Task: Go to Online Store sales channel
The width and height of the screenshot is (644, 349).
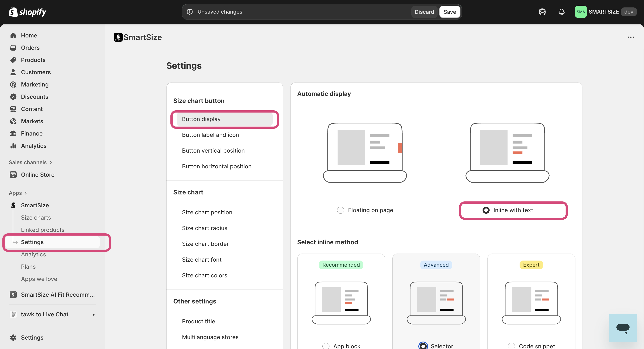Action: click(x=37, y=175)
